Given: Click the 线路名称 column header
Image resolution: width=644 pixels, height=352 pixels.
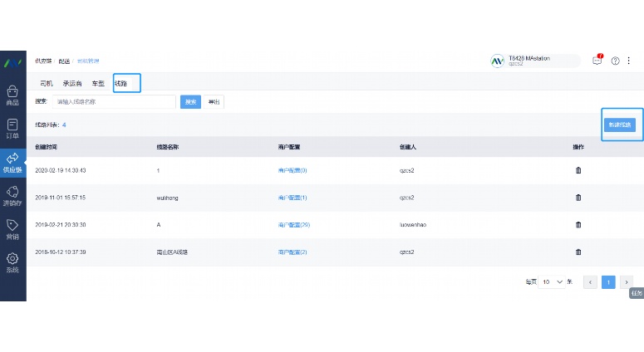Looking at the screenshot, I should click(168, 147).
